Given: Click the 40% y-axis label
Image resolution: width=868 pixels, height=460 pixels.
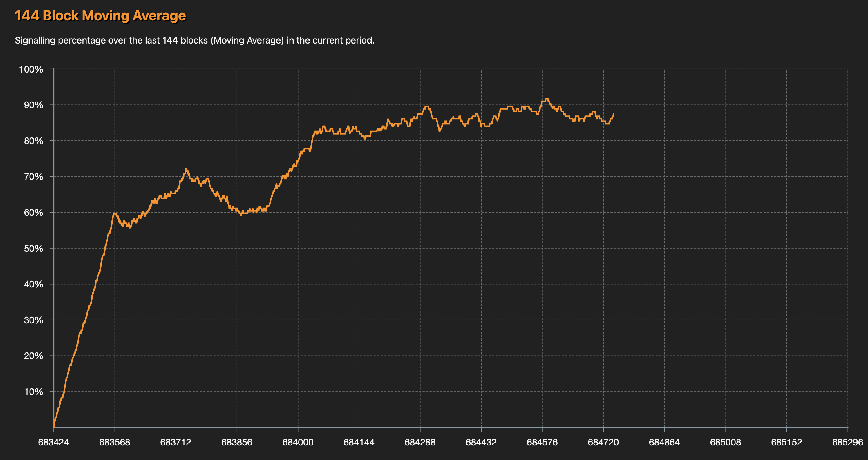Looking at the screenshot, I should click(x=33, y=284).
